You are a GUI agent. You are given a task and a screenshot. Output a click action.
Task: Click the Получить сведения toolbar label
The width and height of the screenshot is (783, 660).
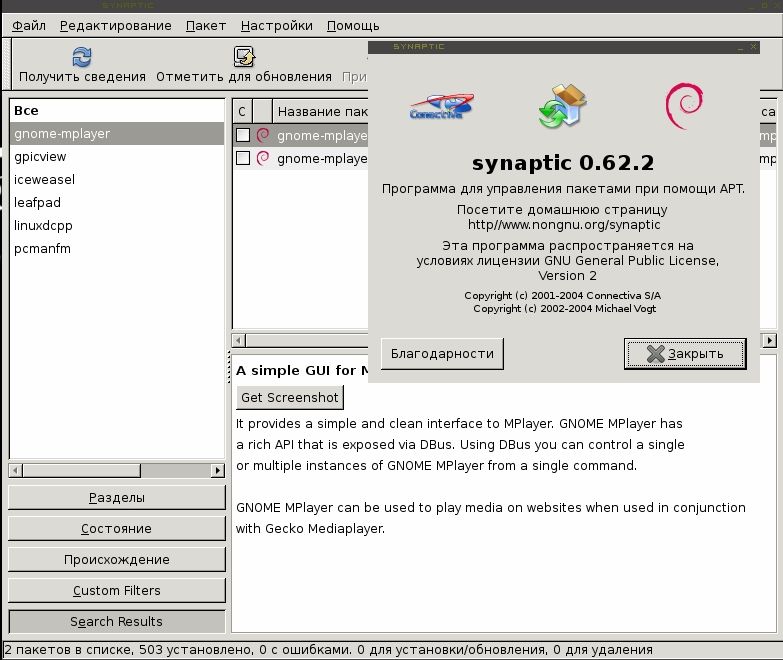click(x=82, y=77)
